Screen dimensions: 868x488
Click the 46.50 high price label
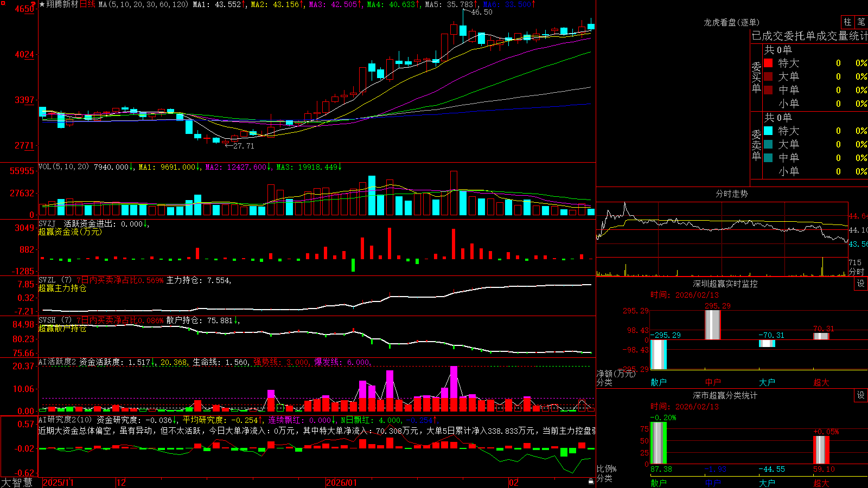tap(482, 12)
